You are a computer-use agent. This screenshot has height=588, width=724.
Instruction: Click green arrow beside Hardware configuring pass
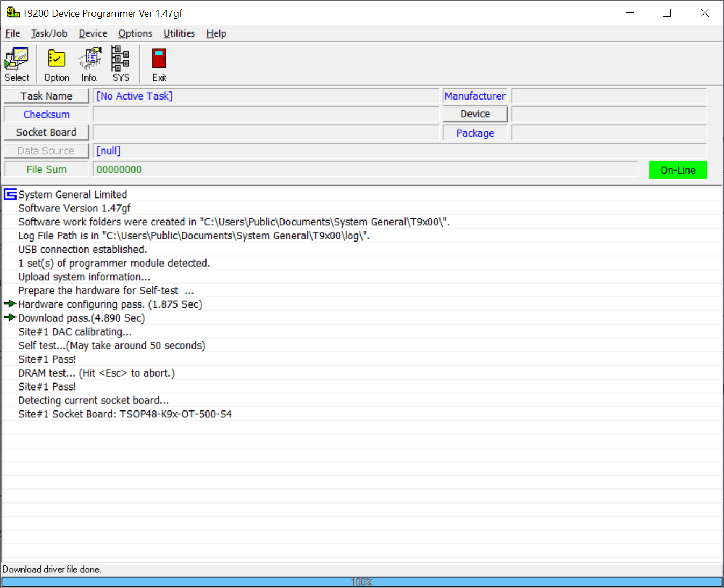(x=10, y=304)
